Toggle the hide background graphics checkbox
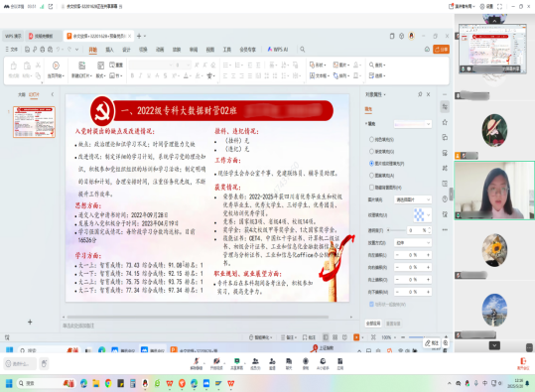 (x=371, y=188)
